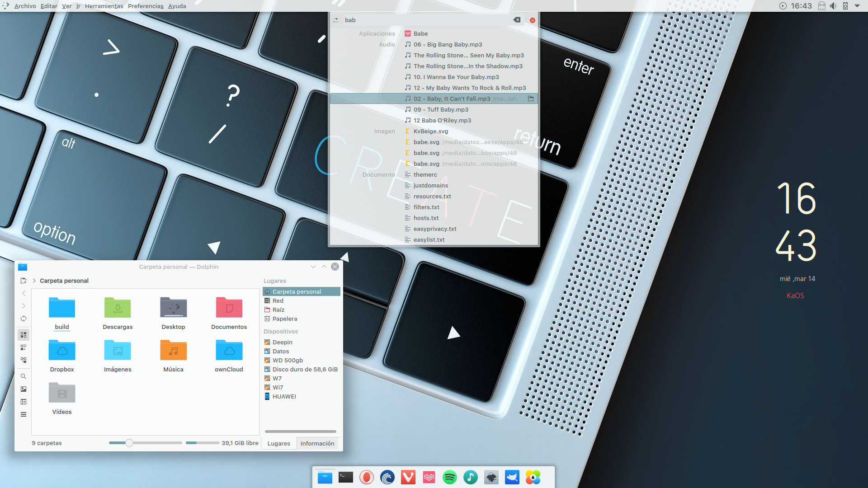The image size is (868, 488).
Task: Open the Vivaldi browser from the dock
Action: (x=408, y=477)
